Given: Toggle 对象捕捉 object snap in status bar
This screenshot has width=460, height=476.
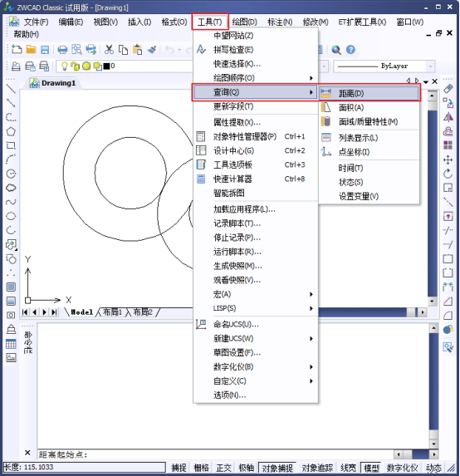Looking at the screenshot, I should pos(277,468).
